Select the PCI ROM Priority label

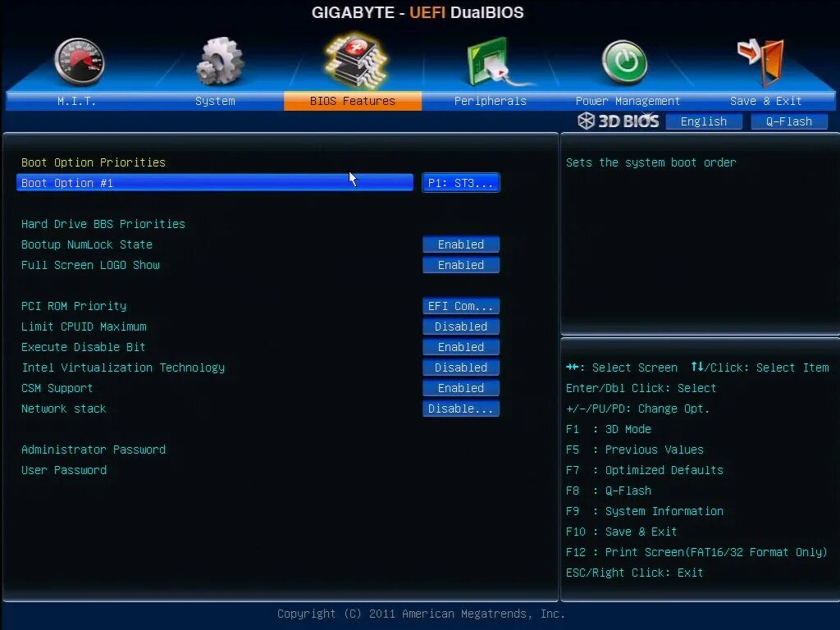pos(74,306)
